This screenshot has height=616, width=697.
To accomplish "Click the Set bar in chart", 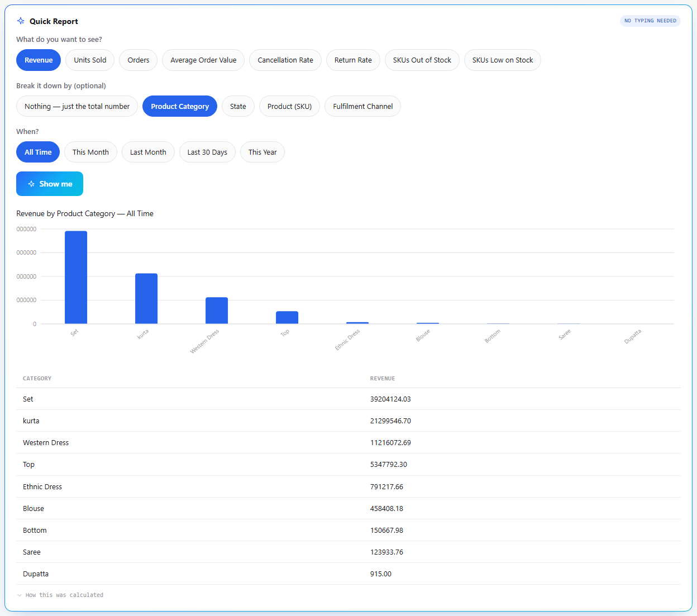I will pyautogui.click(x=76, y=278).
